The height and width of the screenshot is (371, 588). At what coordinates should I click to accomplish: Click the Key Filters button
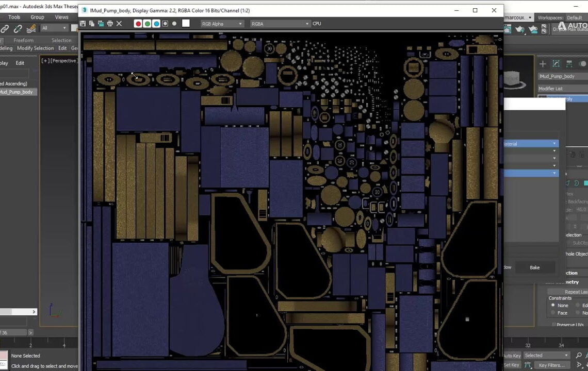pos(551,365)
